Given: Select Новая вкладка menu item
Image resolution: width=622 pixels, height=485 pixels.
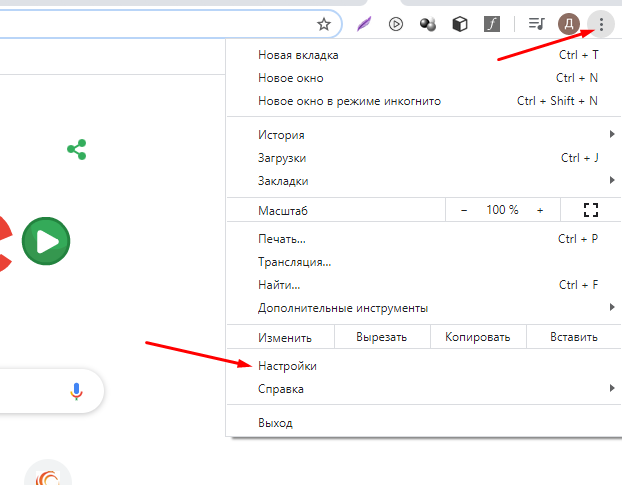Looking at the screenshot, I should coord(424,55).
